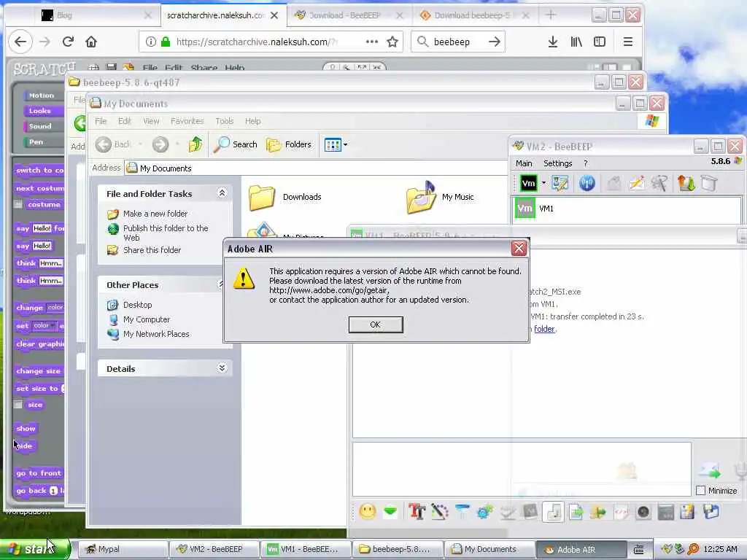Open the Firefox library icon
Viewport: 747px width, 560px height.
tap(576, 42)
